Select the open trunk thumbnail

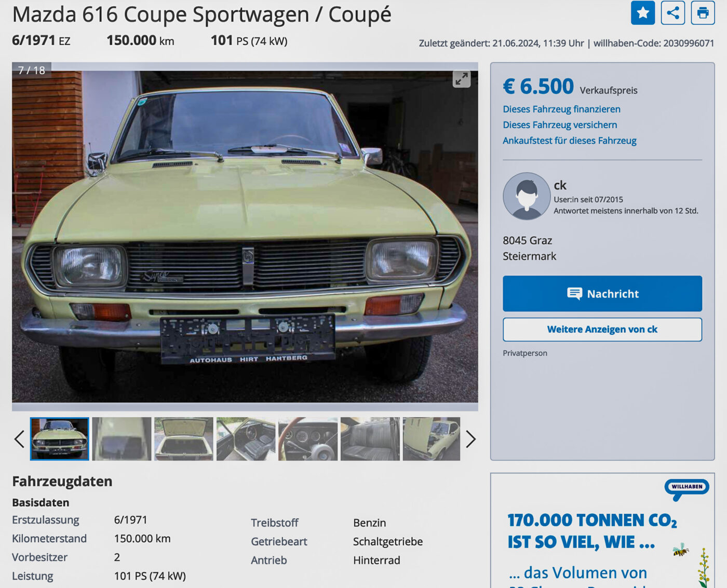[x=184, y=439]
